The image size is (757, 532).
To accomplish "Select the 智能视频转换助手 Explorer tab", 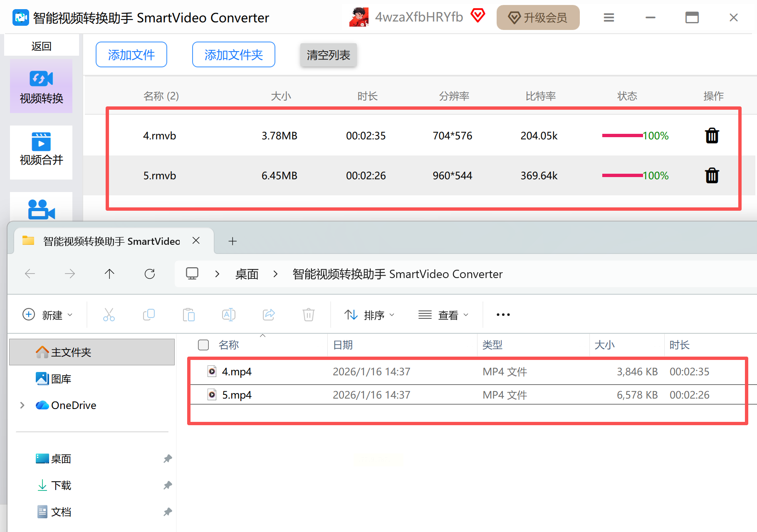I will (x=111, y=241).
